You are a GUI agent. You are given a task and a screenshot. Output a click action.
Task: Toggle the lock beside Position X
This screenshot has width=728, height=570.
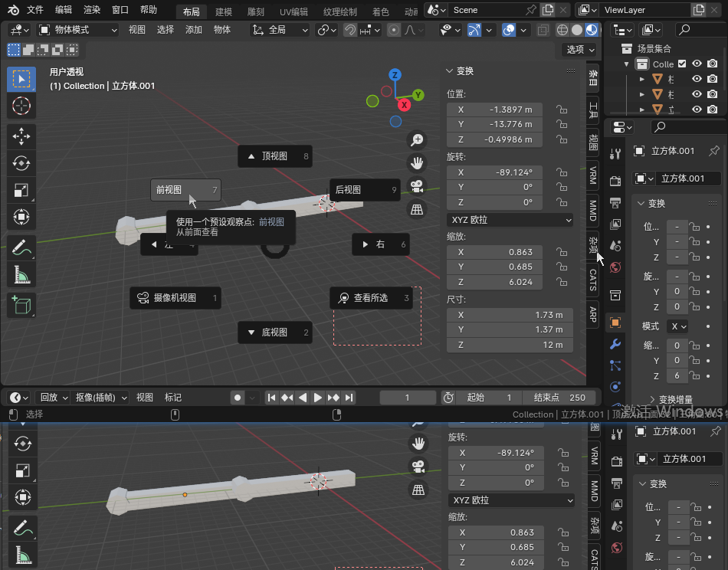(562, 110)
